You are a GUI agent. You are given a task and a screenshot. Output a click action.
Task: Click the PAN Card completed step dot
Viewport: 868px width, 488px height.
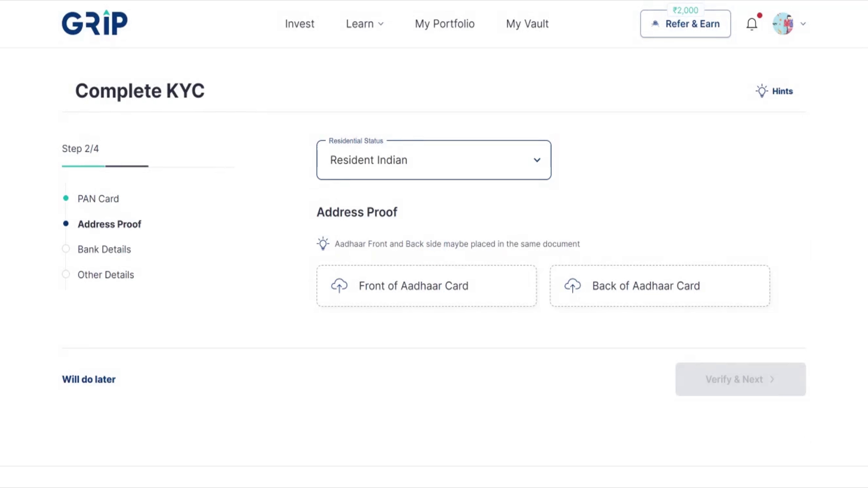point(66,198)
